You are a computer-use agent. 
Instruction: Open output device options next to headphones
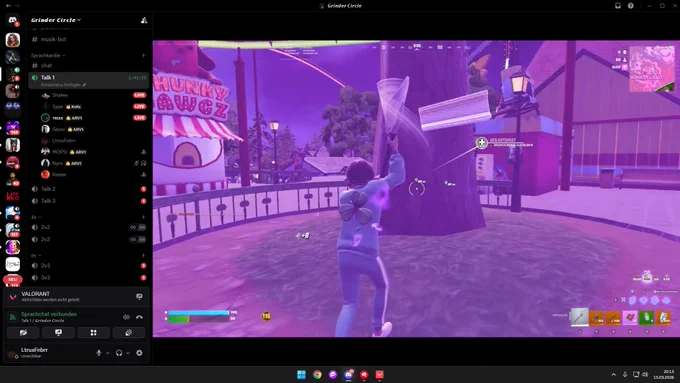(x=128, y=353)
